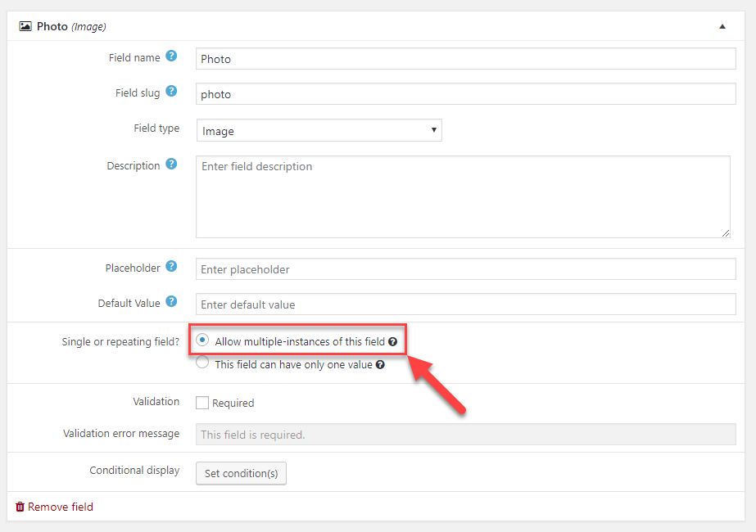Click the Set condition(s) button
The height and width of the screenshot is (532, 756).
(x=241, y=473)
